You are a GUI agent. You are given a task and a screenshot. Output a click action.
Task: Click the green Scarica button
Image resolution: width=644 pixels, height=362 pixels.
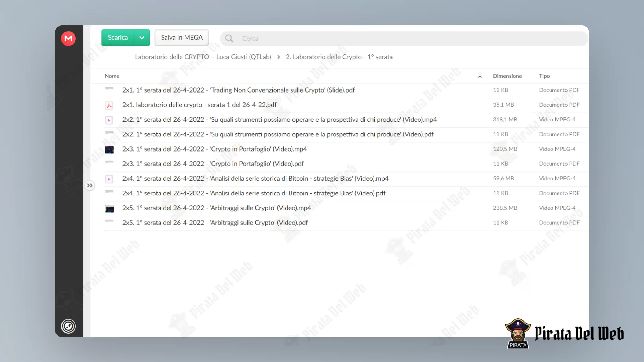pos(118,38)
